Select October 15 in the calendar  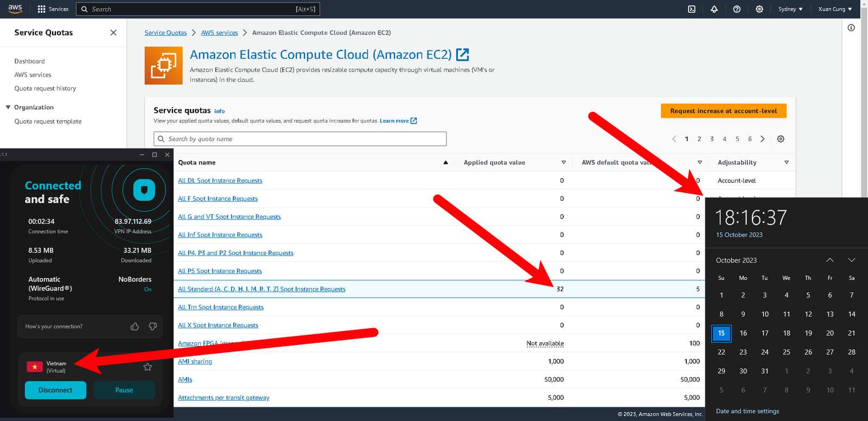(721, 333)
